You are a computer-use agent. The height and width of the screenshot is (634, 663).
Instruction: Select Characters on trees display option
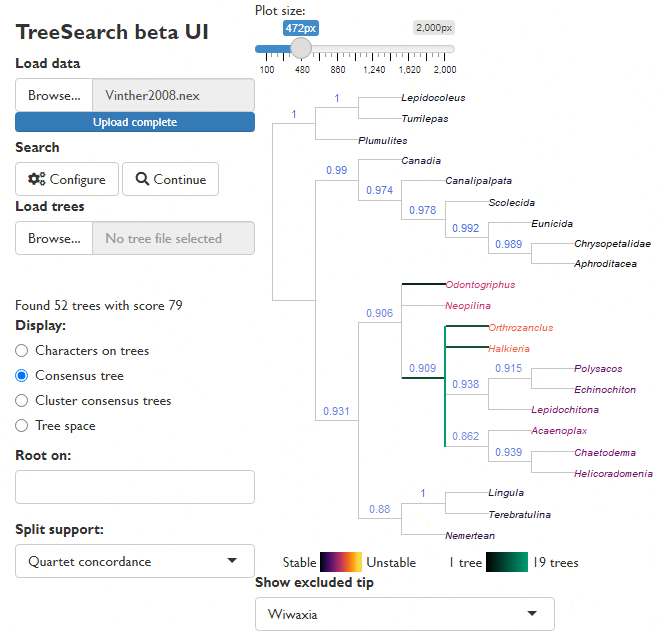click(22, 351)
